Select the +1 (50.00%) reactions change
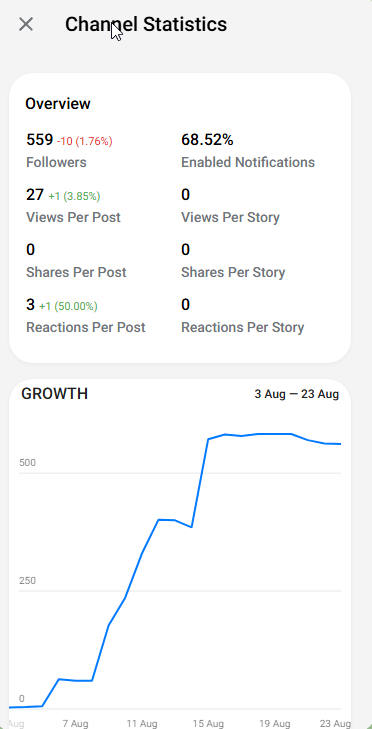 [68, 306]
